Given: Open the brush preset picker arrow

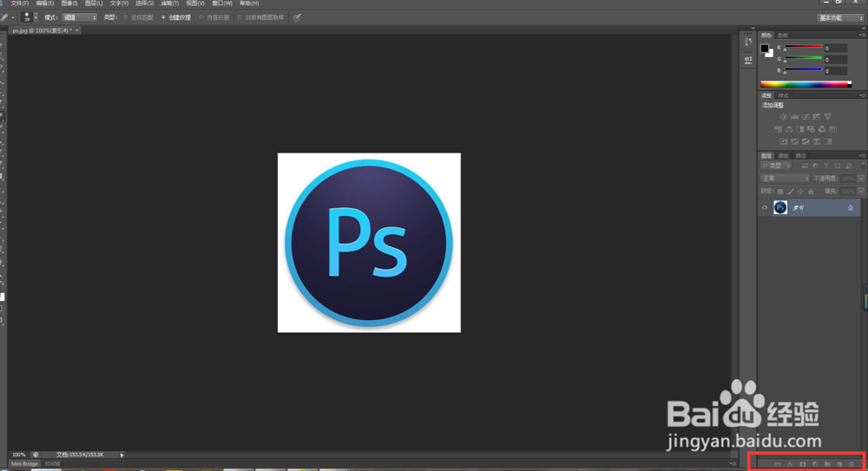Looking at the screenshot, I should 36,17.
